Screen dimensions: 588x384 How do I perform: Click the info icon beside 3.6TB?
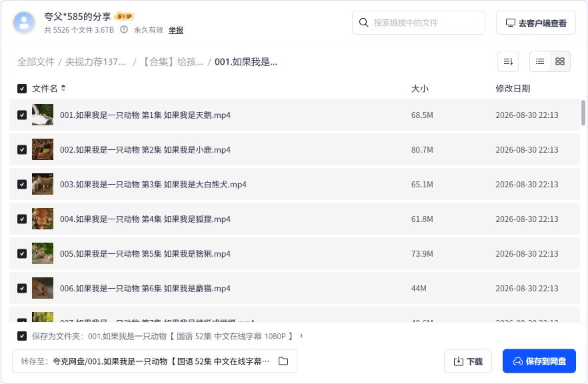point(124,29)
